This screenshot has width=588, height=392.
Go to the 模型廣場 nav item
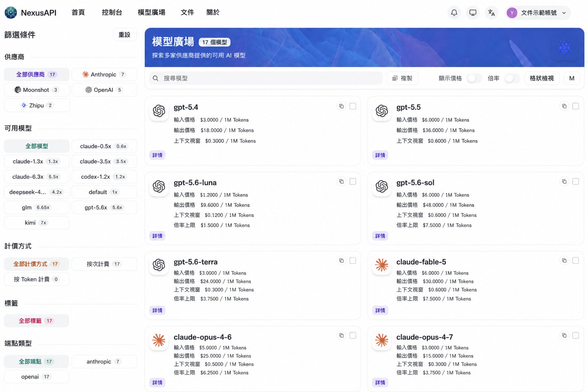[152, 12]
